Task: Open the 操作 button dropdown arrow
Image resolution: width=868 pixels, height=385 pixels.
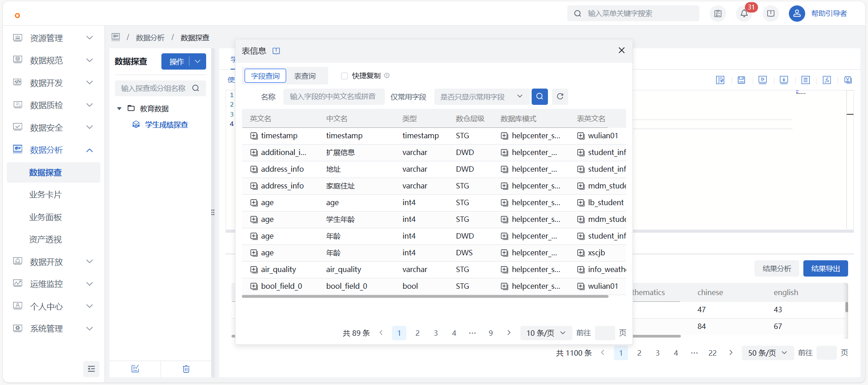Action: 198,61
